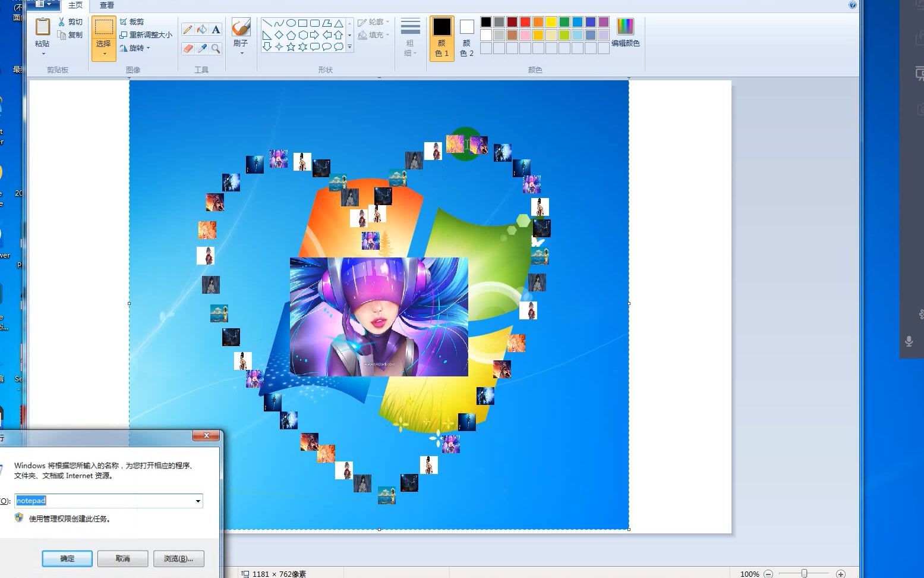924x578 pixels.
Task: Choose the triangle shape
Action: [x=338, y=23]
